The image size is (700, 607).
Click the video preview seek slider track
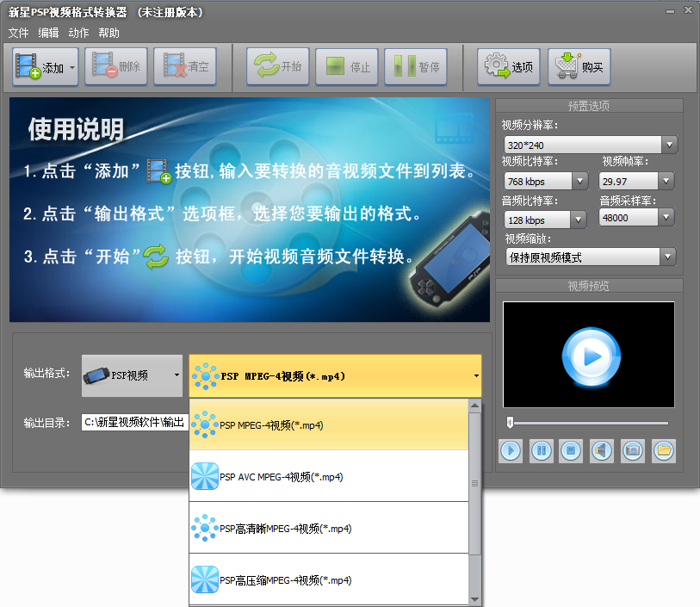590,423
